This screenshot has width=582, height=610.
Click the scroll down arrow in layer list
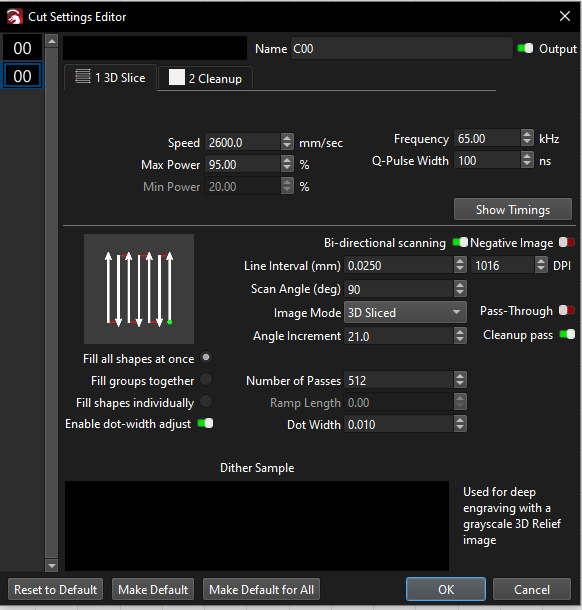pyautogui.click(x=51, y=565)
